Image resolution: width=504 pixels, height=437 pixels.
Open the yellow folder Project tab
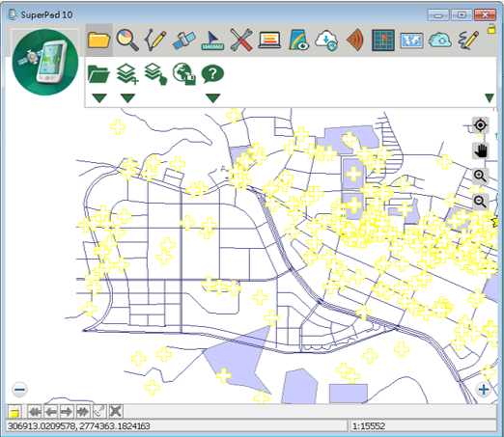pyautogui.click(x=98, y=40)
